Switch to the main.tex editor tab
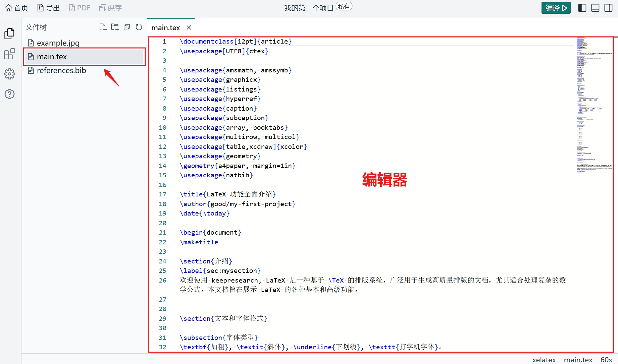This screenshot has width=618, height=364. point(165,27)
